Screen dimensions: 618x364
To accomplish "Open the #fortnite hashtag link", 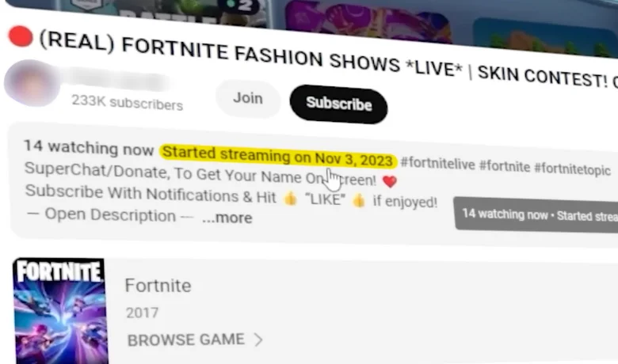I will click(x=505, y=166).
